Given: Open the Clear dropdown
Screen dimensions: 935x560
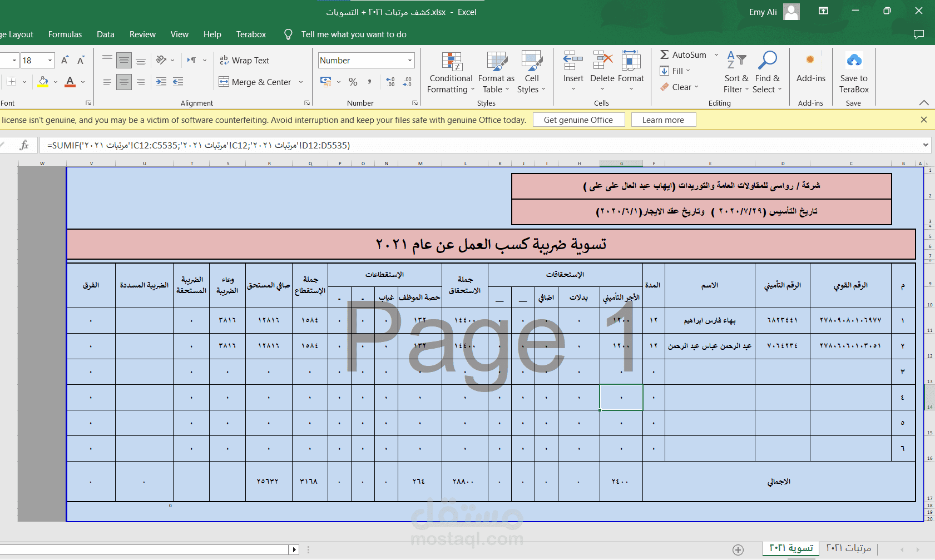Looking at the screenshot, I should click(x=680, y=87).
